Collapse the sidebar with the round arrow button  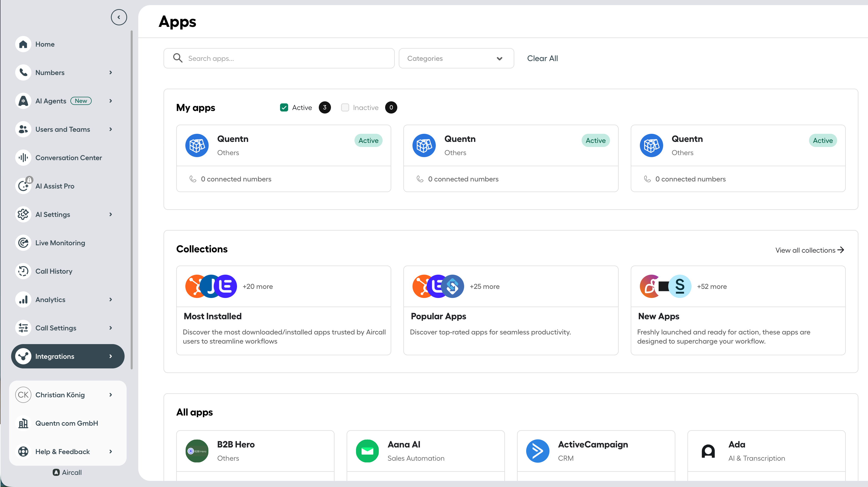(x=119, y=17)
